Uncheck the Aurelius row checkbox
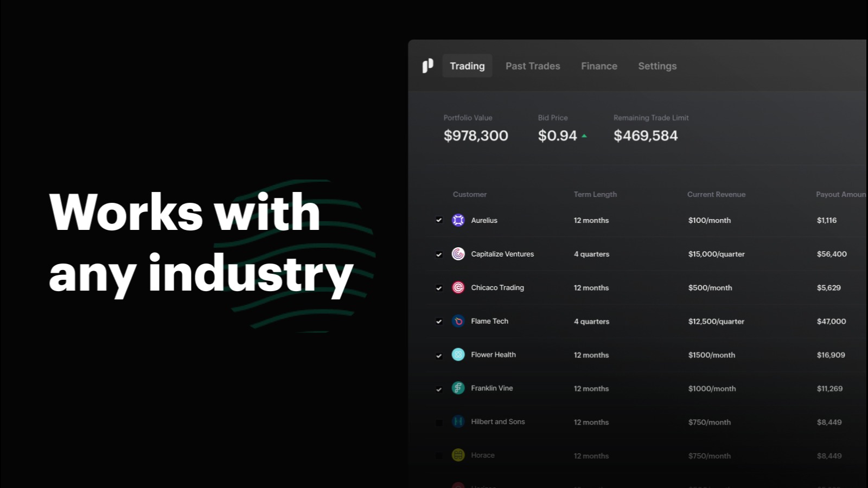Image resolution: width=868 pixels, height=488 pixels. (439, 220)
